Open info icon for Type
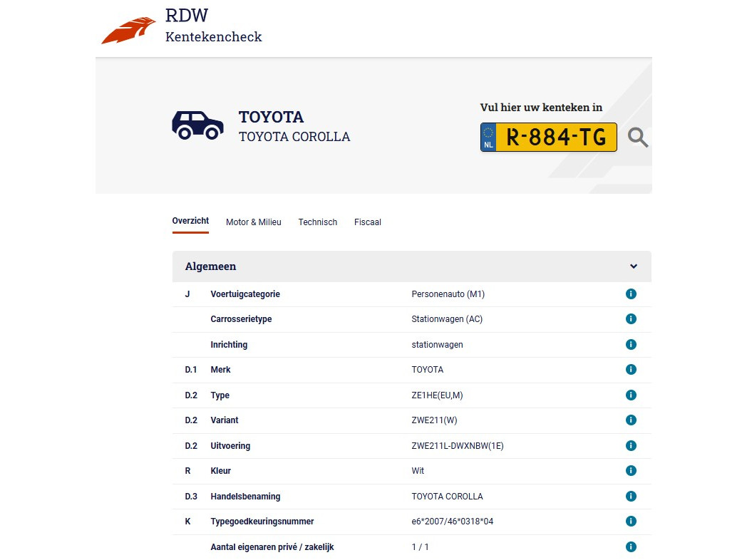Screen dimensions: 747x560 [x=631, y=395]
